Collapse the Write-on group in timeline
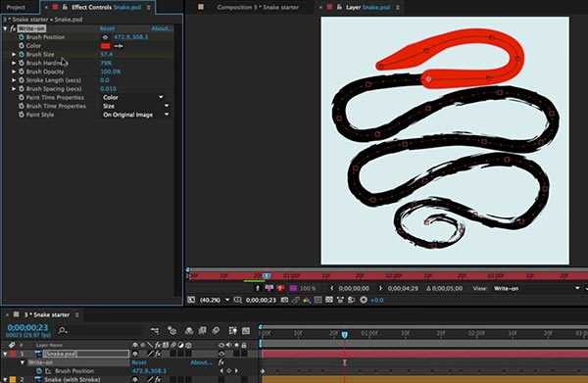The width and height of the screenshot is (588, 383). point(23,362)
